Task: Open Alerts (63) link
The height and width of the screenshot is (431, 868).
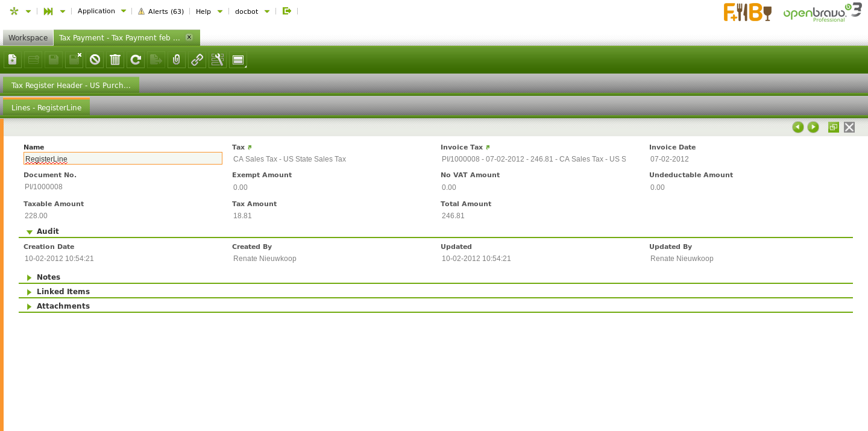Action: coord(161,11)
